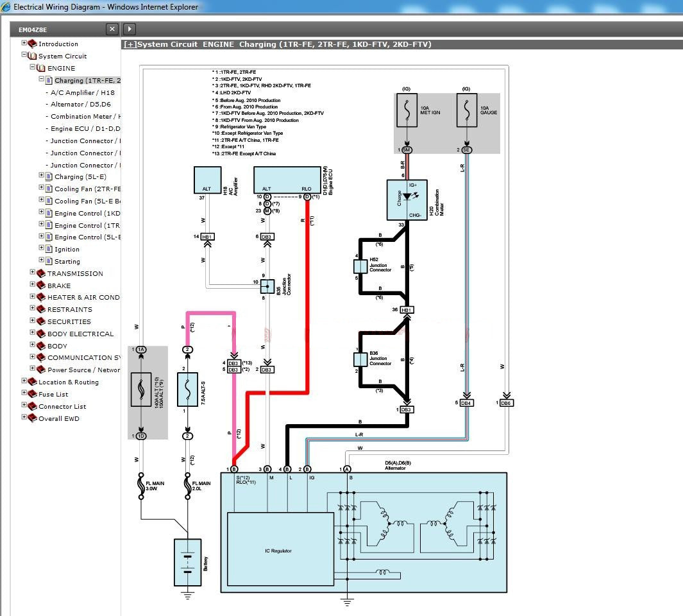This screenshot has width=683, height=616.
Task: Click the Internet Explorer icon in title bar
Action: click(6, 7)
